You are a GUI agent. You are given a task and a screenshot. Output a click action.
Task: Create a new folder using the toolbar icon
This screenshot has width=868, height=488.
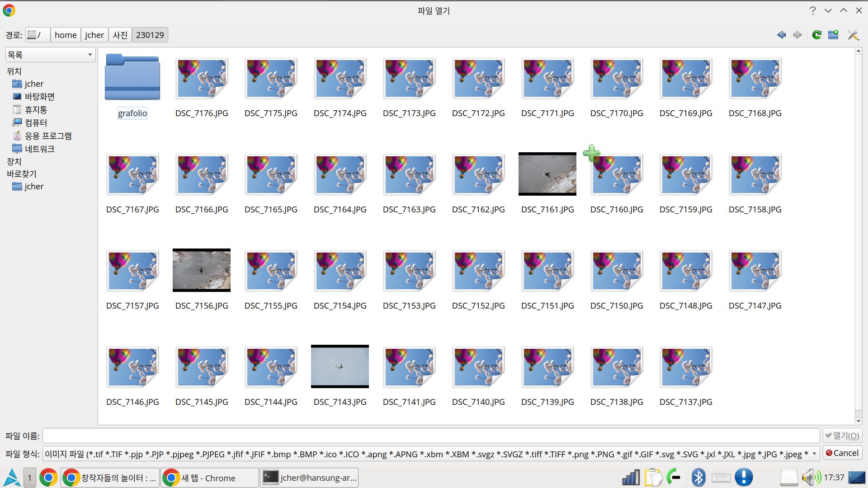834,35
